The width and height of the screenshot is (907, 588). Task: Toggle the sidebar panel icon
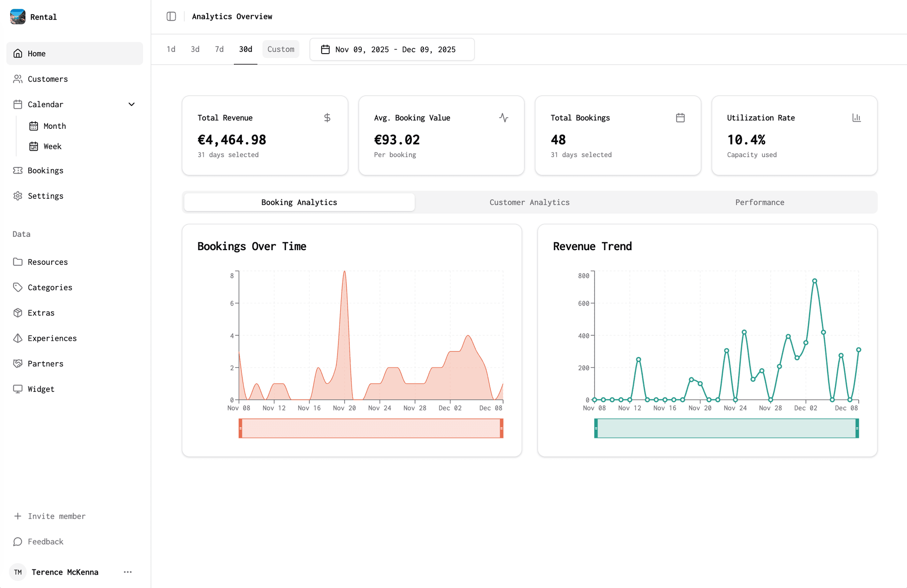[x=171, y=16]
